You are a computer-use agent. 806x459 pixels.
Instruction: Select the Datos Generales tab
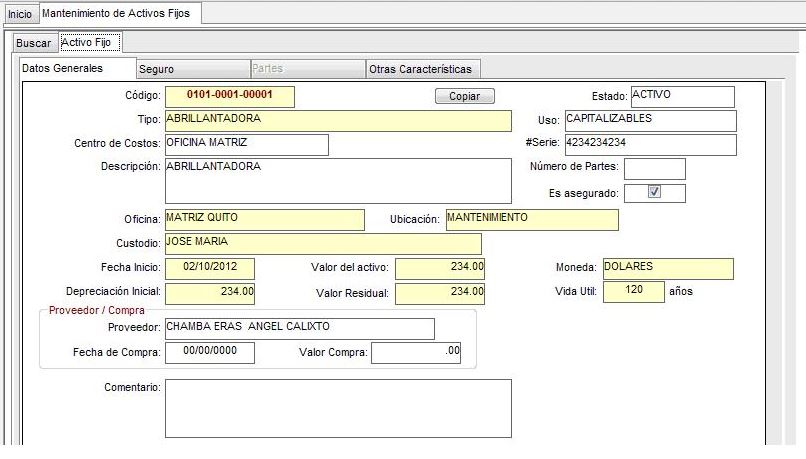pyautogui.click(x=64, y=69)
